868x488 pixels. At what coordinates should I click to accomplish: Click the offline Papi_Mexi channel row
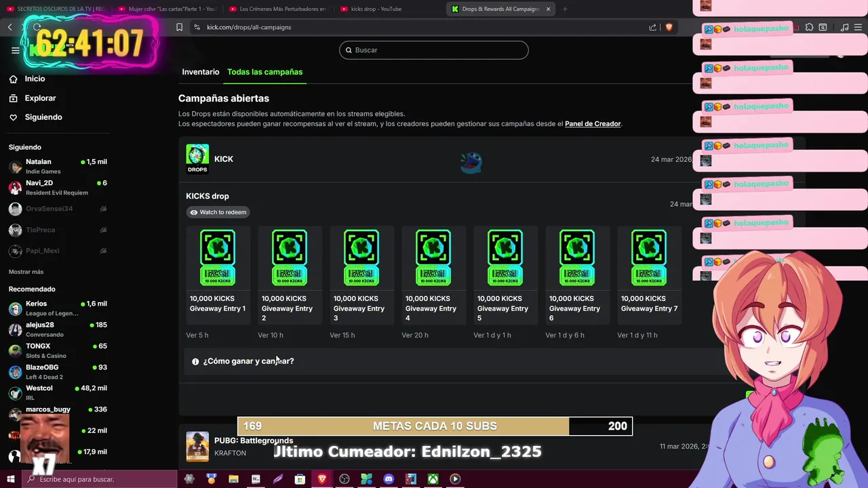pos(58,251)
